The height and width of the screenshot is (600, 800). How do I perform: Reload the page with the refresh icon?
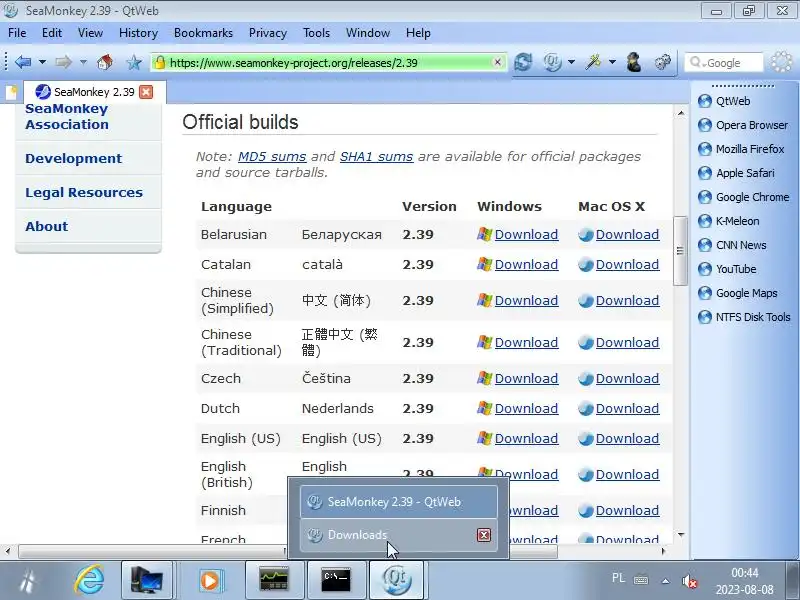coord(523,62)
